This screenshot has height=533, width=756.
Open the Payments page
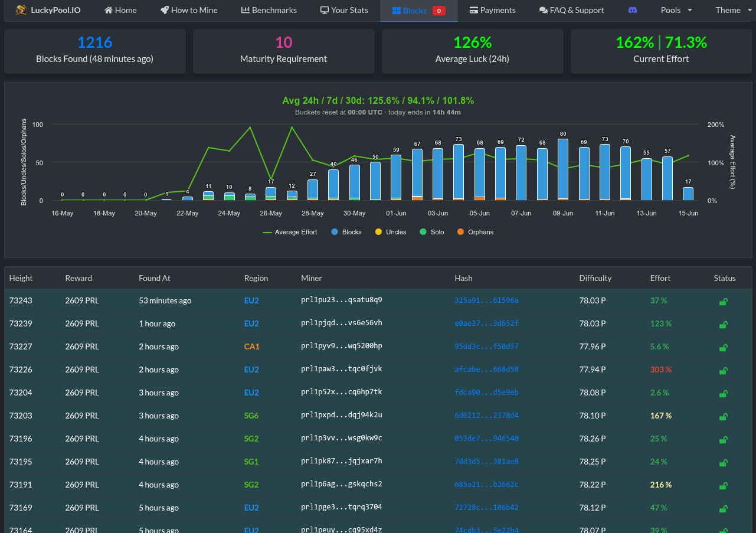pyautogui.click(x=492, y=10)
